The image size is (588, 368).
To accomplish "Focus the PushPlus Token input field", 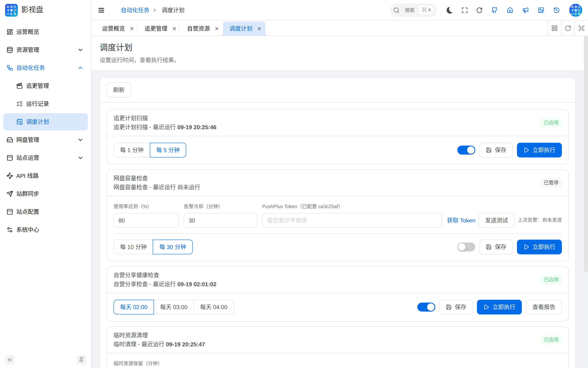I will pyautogui.click(x=352, y=220).
